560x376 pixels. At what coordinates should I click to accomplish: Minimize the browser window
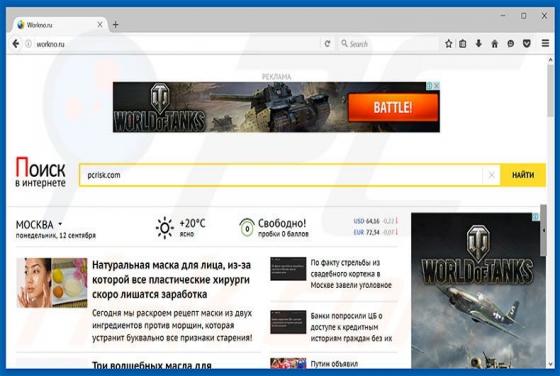(503, 16)
